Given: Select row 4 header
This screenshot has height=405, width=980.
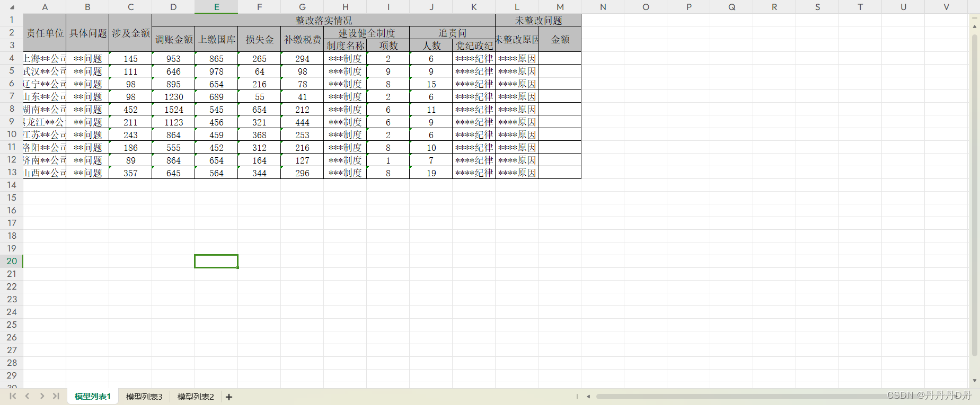Looking at the screenshot, I should pos(12,58).
